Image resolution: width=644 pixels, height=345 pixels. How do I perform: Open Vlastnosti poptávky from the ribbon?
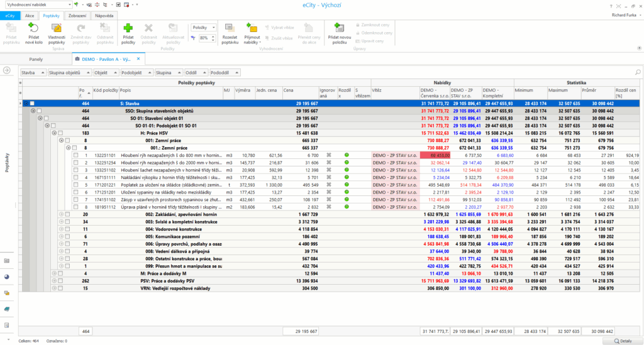coord(57,29)
